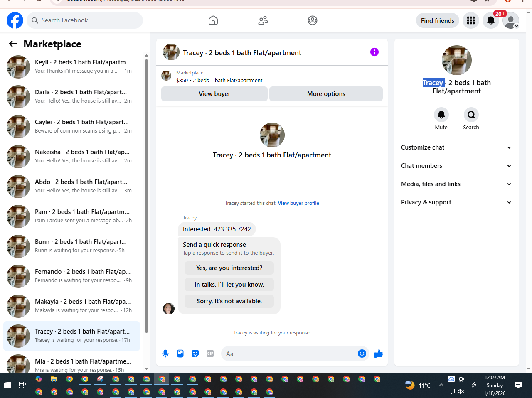This screenshot has width=532, height=398.
Task: Open the apps grid menu icon
Action: [x=471, y=20]
